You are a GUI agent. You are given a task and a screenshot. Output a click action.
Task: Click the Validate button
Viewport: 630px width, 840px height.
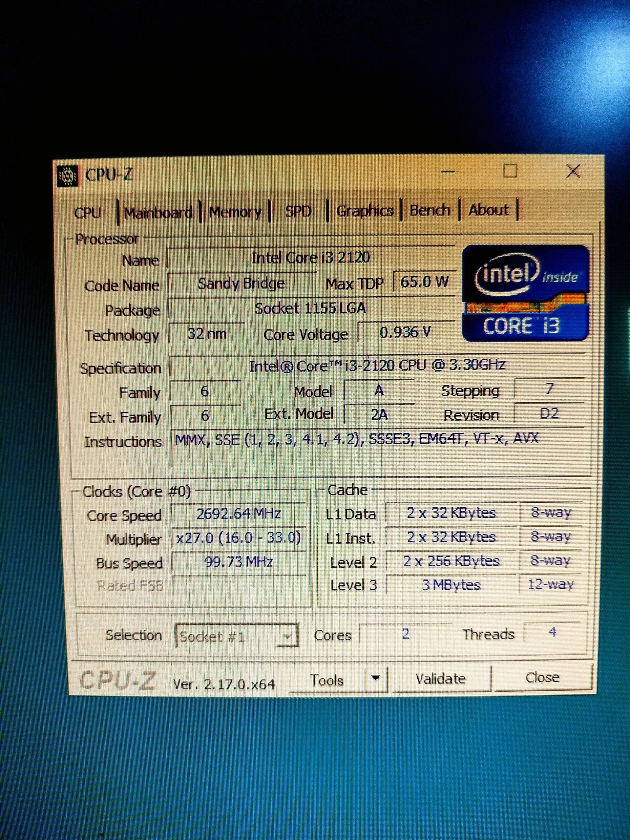[440, 679]
